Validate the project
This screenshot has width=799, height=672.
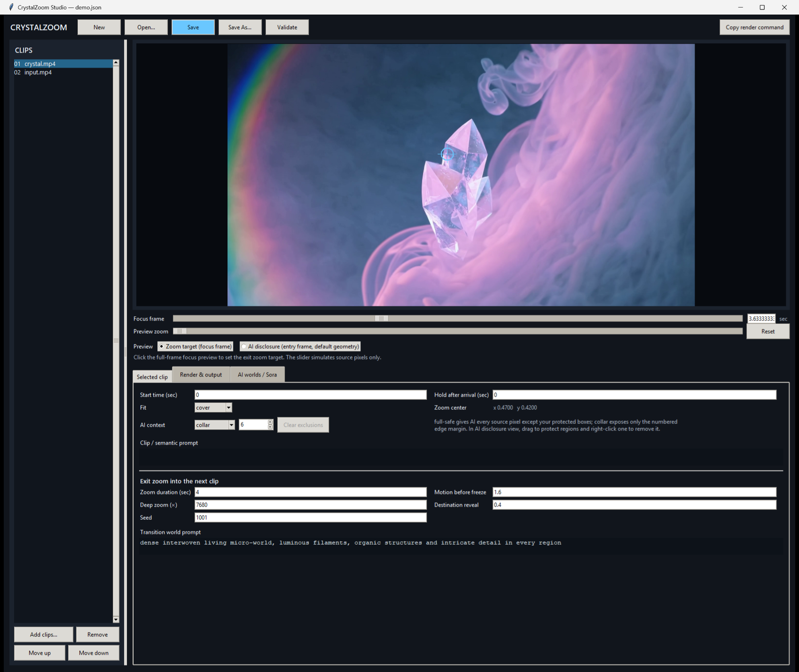(x=287, y=27)
